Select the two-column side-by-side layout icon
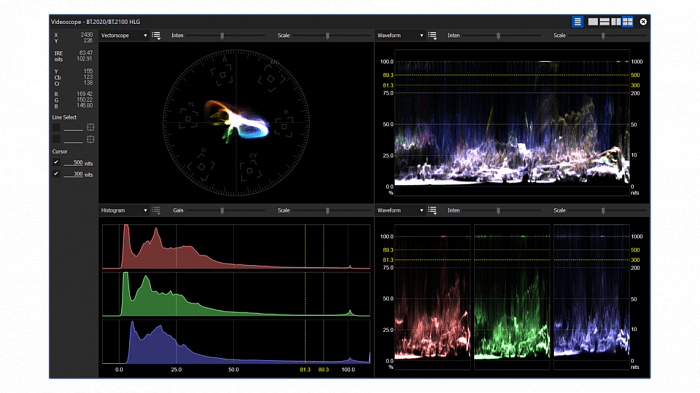Image resolution: width=700 pixels, height=393 pixels. click(x=616, y=21)
